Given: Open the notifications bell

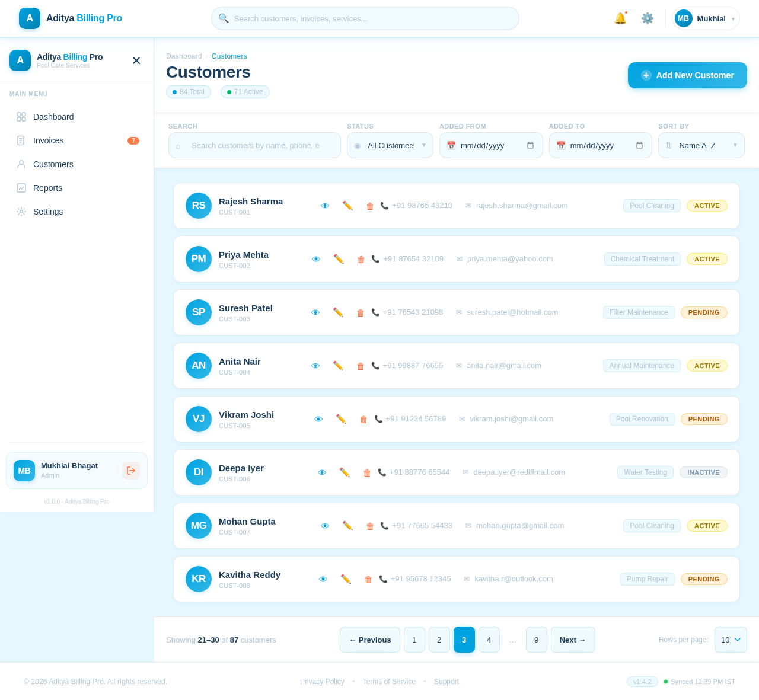Looking at the screenshot, I should [x=620, y=18].
